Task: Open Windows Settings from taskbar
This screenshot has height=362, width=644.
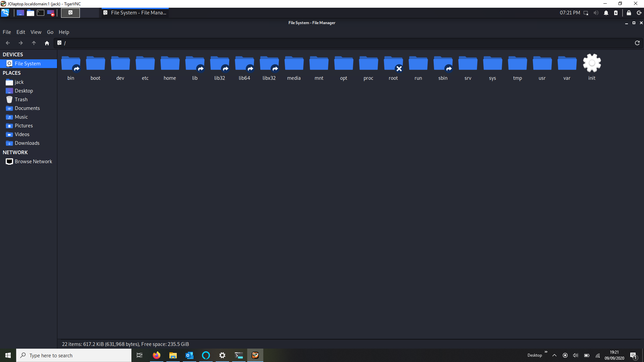Action: tap(222, 355)
